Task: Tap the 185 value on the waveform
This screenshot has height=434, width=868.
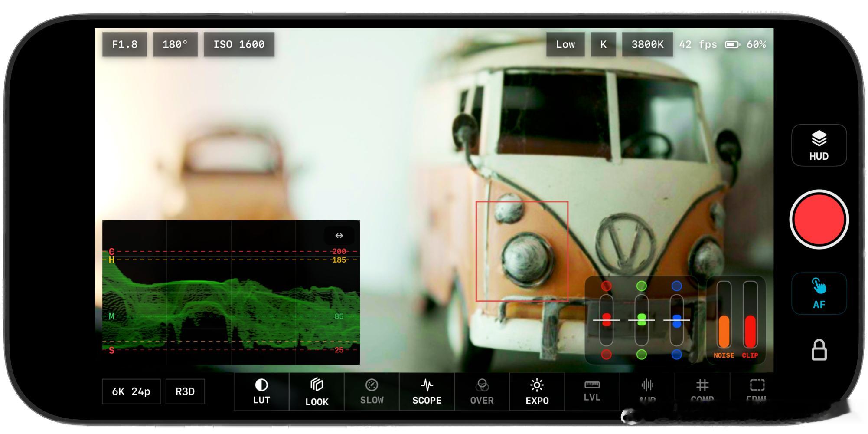Action: click(339, 260)
